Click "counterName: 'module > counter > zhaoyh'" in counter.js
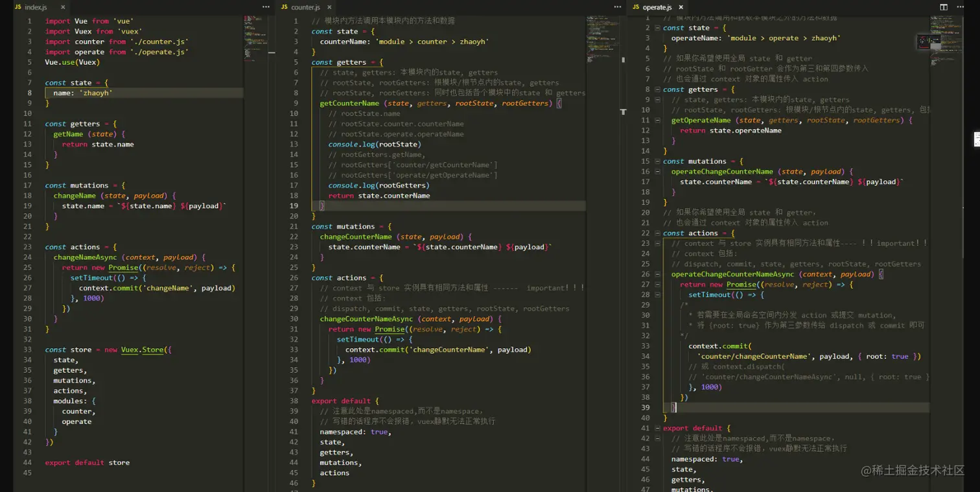 pos(404,41)
